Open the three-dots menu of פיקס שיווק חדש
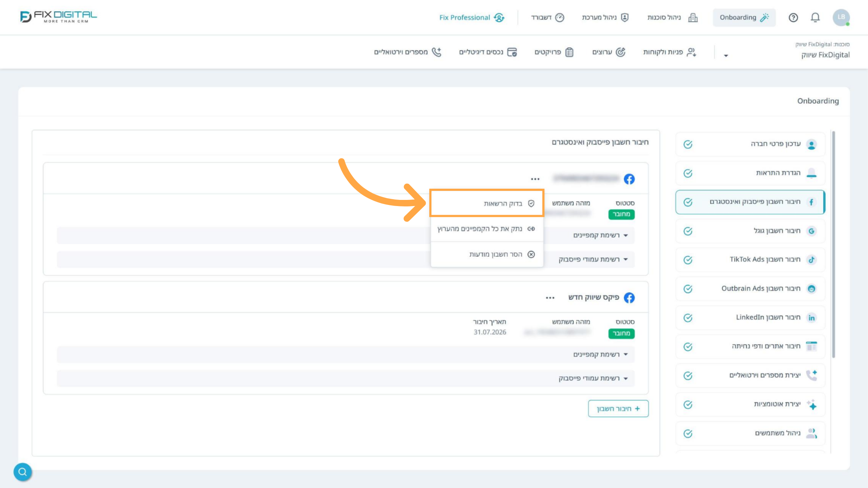The width and height of the screenshot is (868, 488). click(x=550, y=298)
